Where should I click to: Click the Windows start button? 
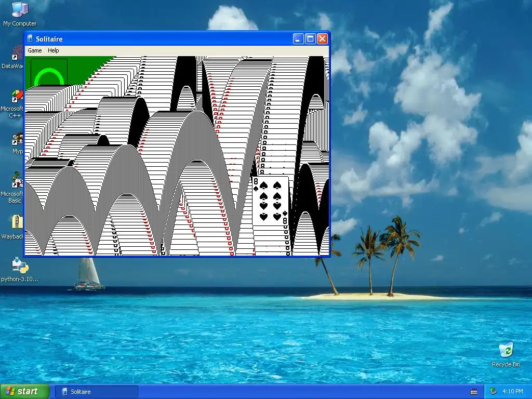(25, 392)
